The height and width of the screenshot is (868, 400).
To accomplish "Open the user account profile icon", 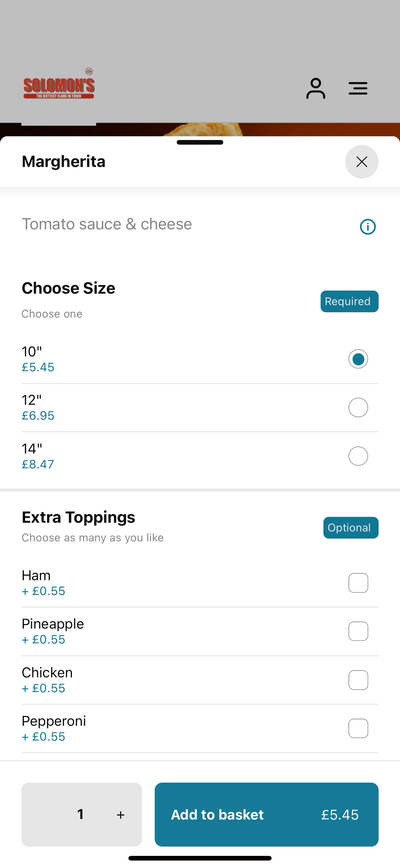I will tap(315, 88).
